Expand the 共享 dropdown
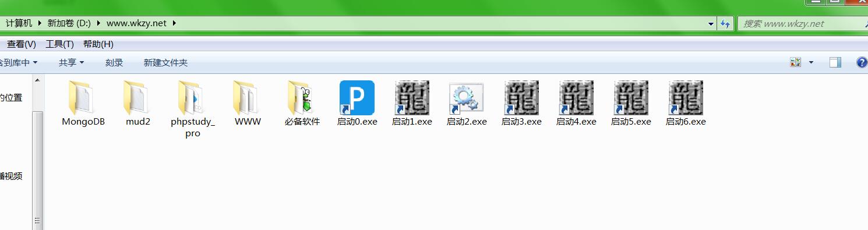This screenshot has height=230, width=868. pyautogui.click(x=72, y=62)
